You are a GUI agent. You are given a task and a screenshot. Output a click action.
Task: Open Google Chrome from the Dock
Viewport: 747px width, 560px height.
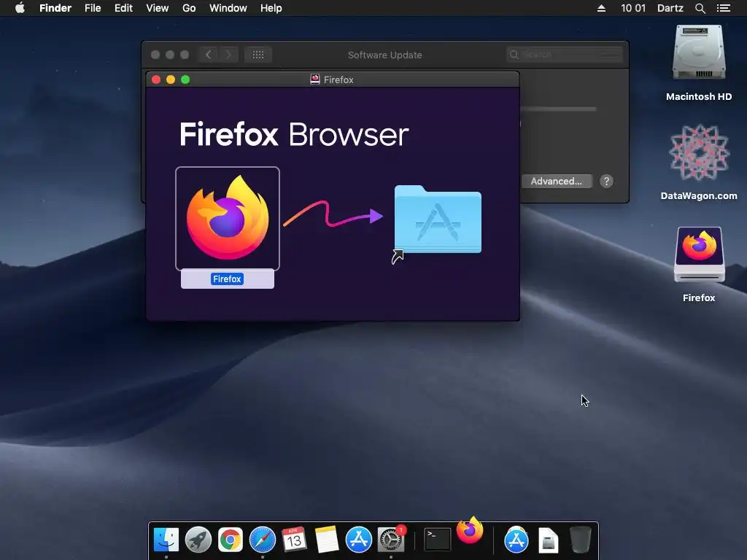(231, 540)
